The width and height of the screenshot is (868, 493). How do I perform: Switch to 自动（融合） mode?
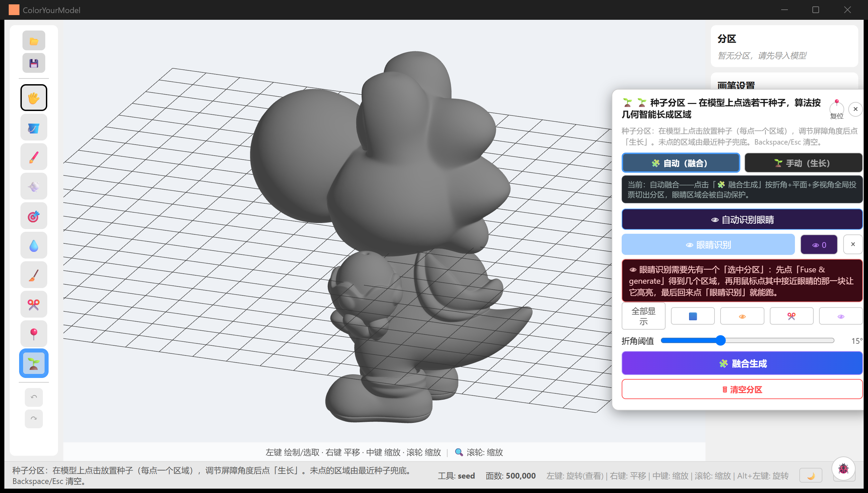[681, 163]
